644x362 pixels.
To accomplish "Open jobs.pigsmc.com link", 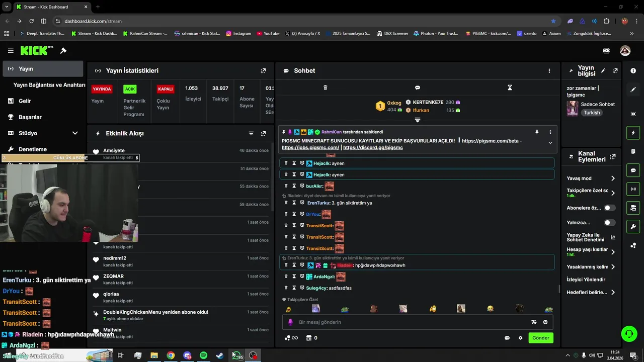I will [x=310, y=148].
